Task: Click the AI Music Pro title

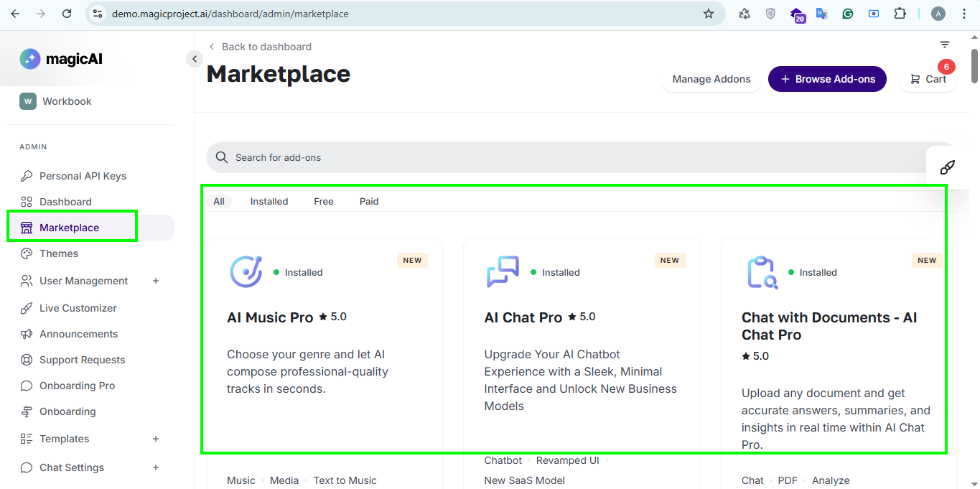Action: (270, 317)
